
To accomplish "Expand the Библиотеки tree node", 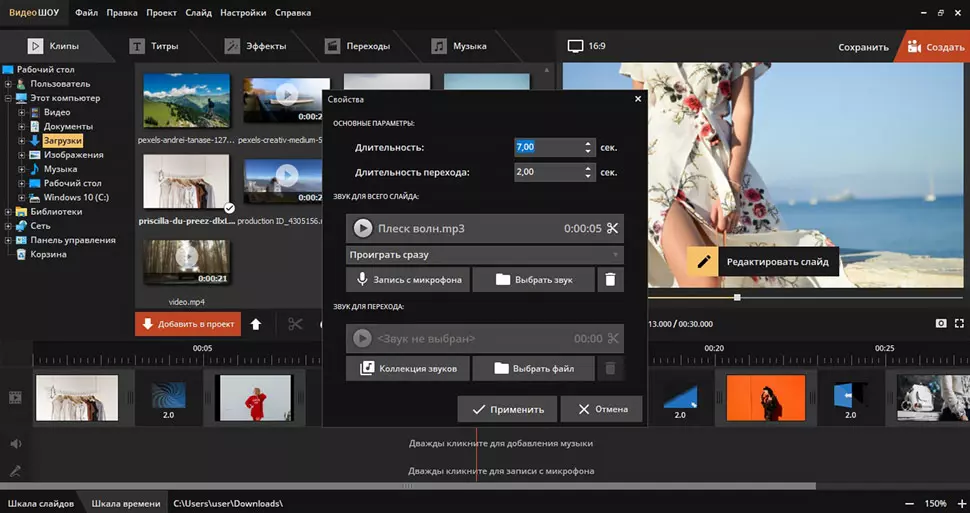I will pyautogui.click(x=8, y=212).
